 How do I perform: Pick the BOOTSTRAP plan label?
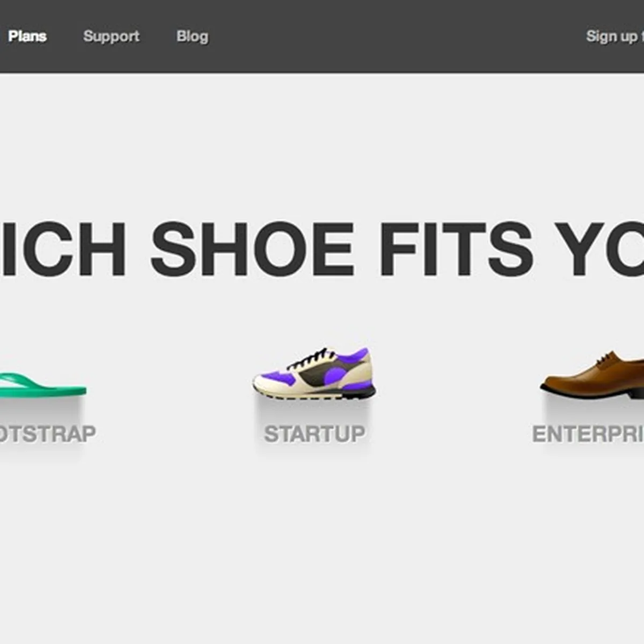[x=47, y=434]
